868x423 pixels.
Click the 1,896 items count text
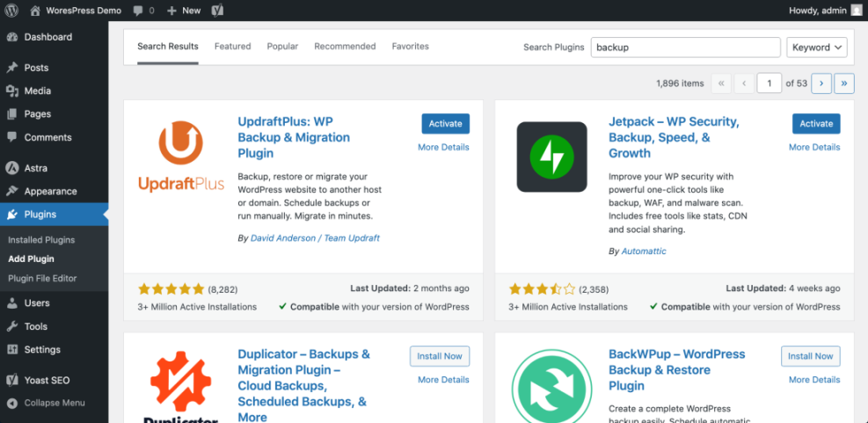pyautogui.click(x=680, y=84)
